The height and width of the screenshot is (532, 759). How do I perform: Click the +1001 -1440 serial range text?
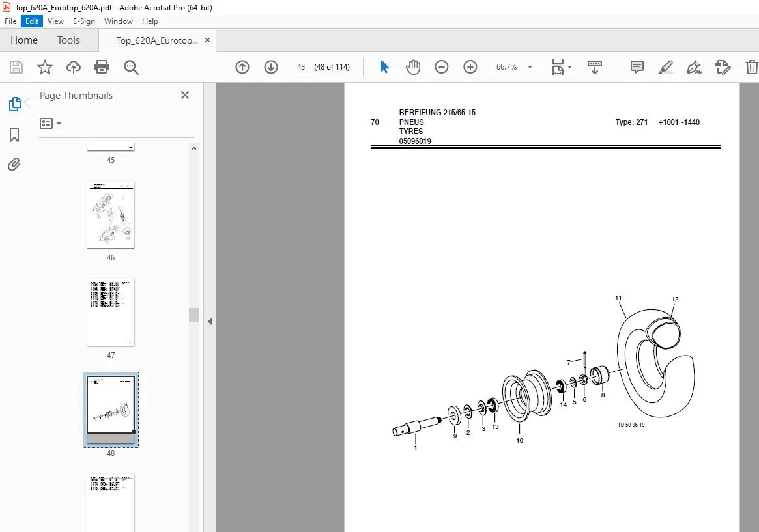(x=679, y=122)
